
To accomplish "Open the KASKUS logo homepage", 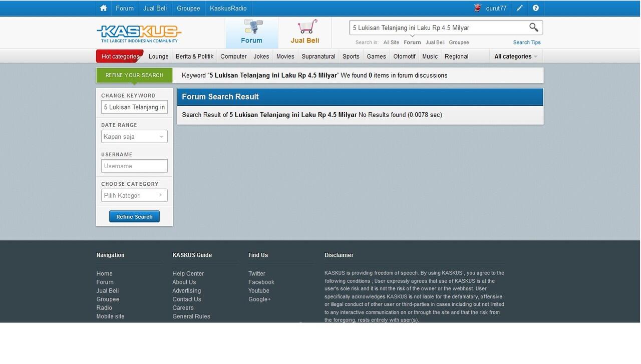I will pyautogui.click(x=139, y=34).
